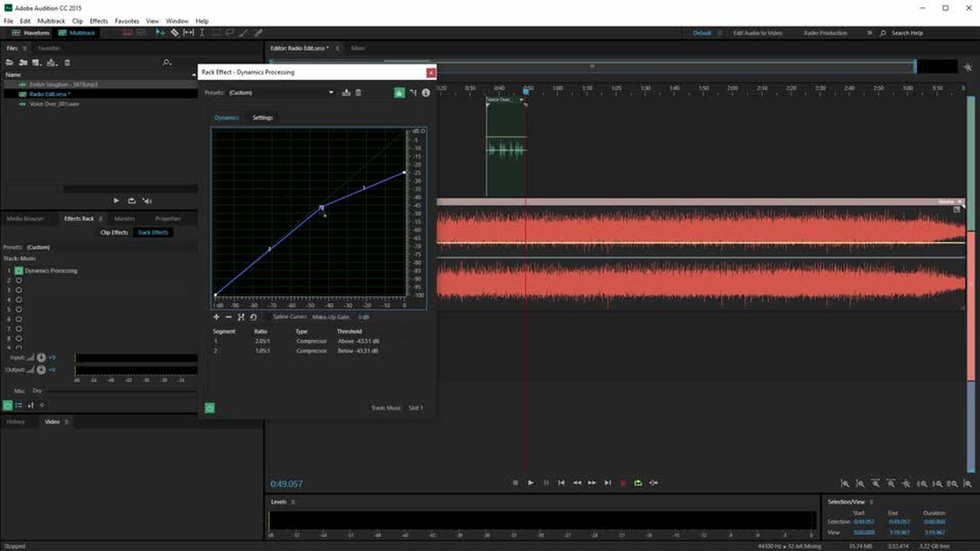The width and height of the screenshot is (980, 551).
Task: Open Selection/View panel menu
Action: pos(871,503)
